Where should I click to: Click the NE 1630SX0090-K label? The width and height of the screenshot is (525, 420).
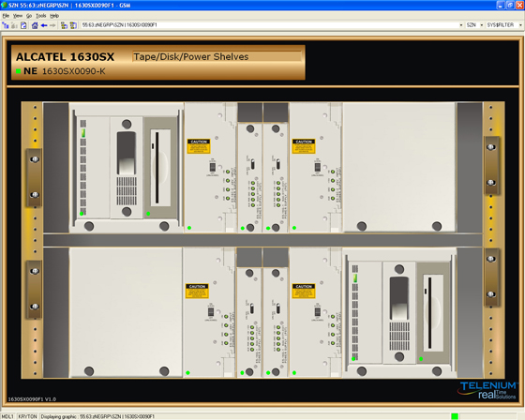(65, 71)
